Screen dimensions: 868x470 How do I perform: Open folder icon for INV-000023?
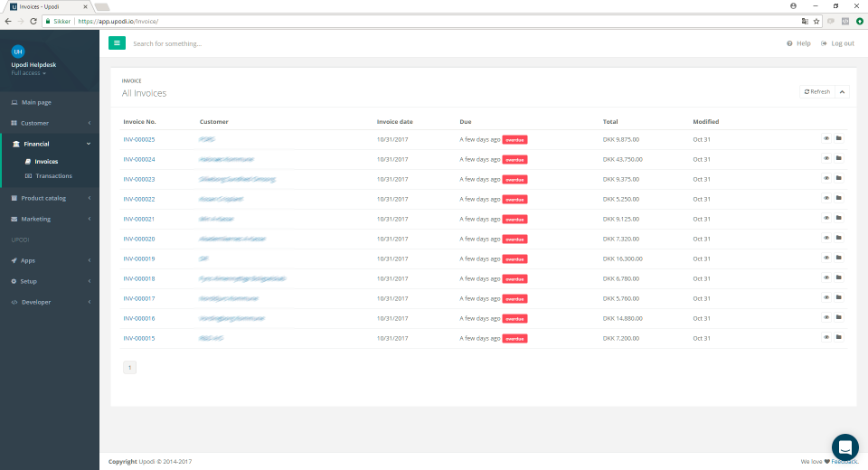point(839,179)
